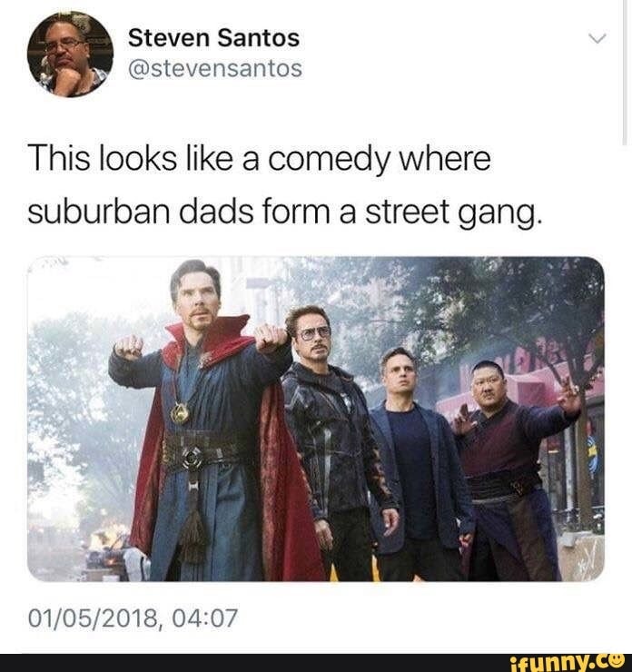Visit the @stevensantos handle link
The image size is (632, 672).
(x=215, y=69)
